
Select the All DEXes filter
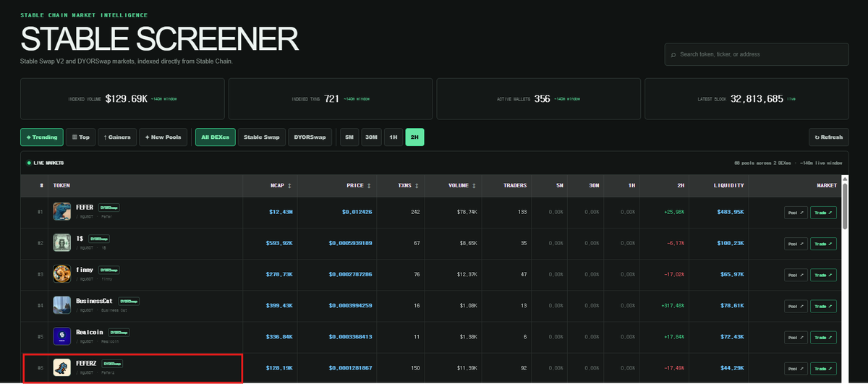(x=215, y=137)
